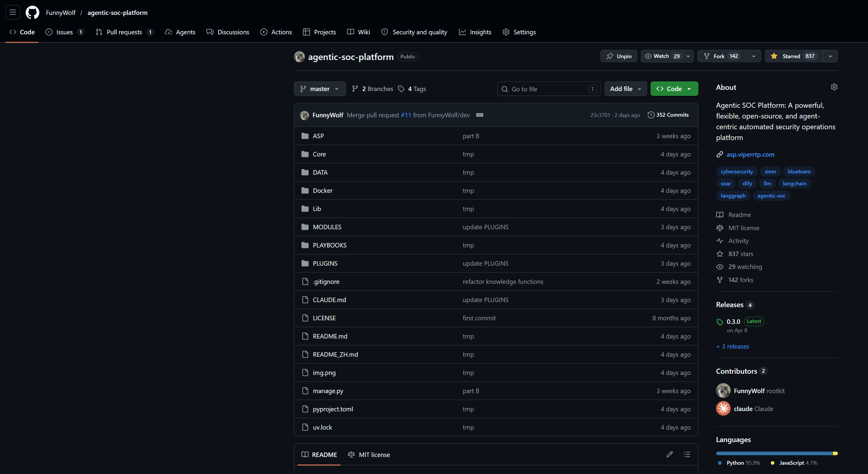Switch to the Issues tab

(x=65, y=32)
